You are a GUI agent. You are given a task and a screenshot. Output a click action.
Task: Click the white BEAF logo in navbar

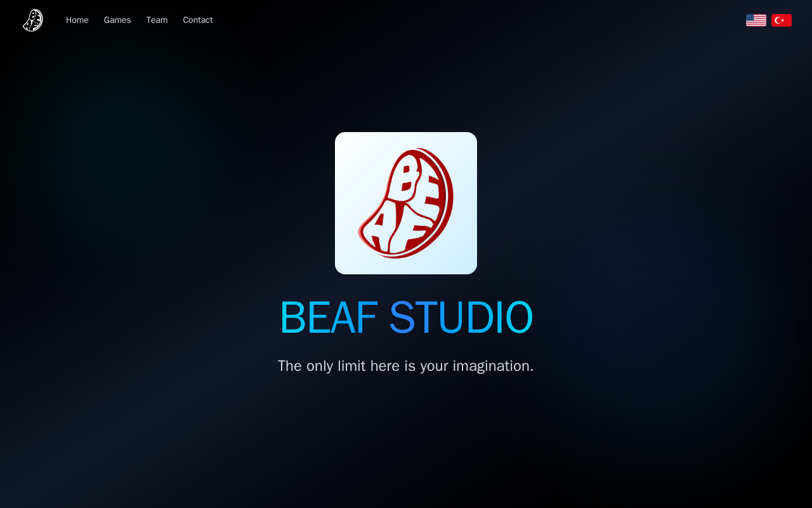point(33,20)
